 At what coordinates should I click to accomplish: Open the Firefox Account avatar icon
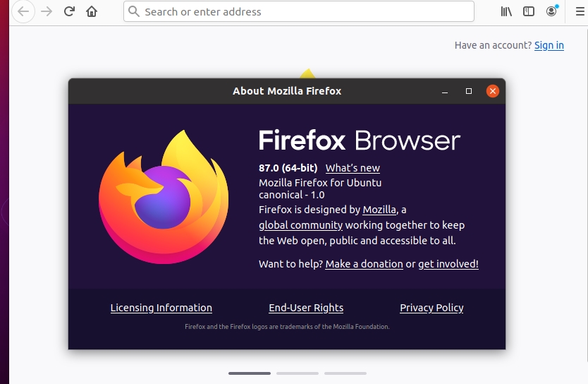pyautogui.click(x=551, y=11)
